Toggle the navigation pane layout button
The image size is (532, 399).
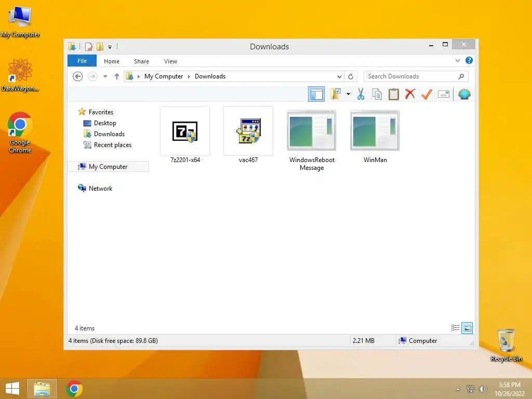pos(316,94)
